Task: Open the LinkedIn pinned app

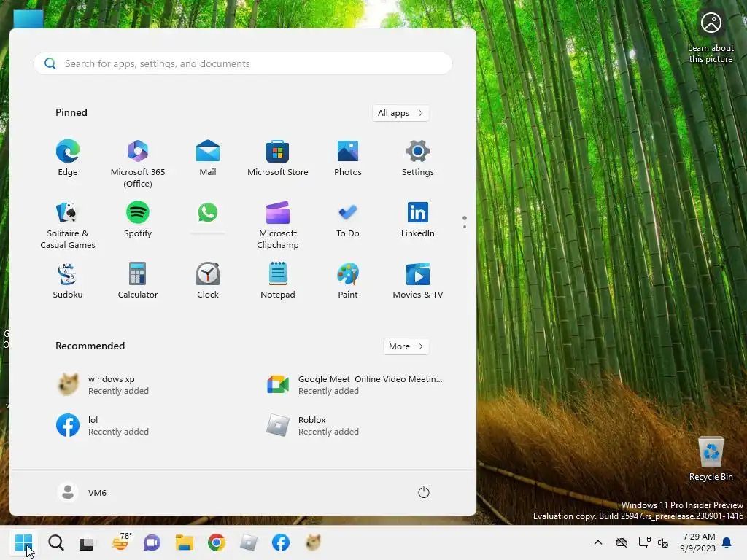Action: (x=418, y=220)
